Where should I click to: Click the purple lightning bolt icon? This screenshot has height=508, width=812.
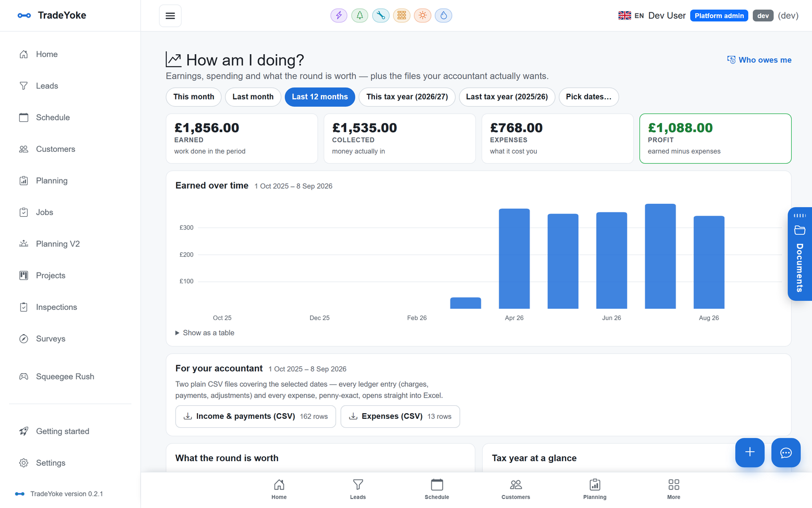click(x=339, y=16)
